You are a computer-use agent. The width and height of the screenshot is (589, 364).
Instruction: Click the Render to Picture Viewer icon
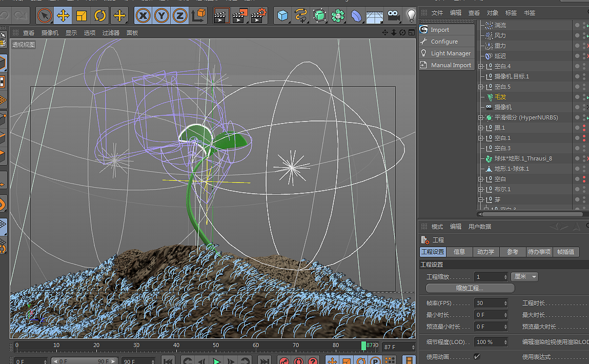[240, 16]
